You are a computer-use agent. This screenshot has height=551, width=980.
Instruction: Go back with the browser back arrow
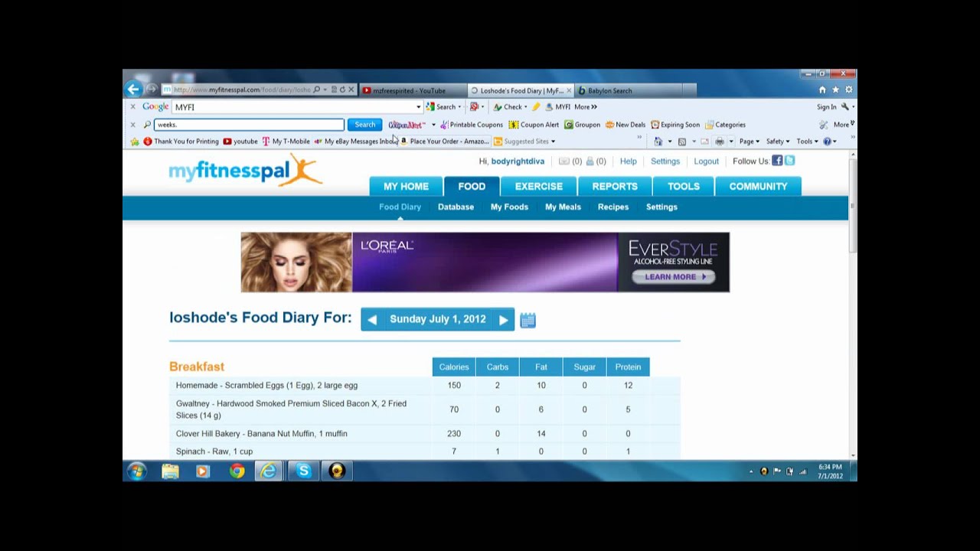coord(133,90)
